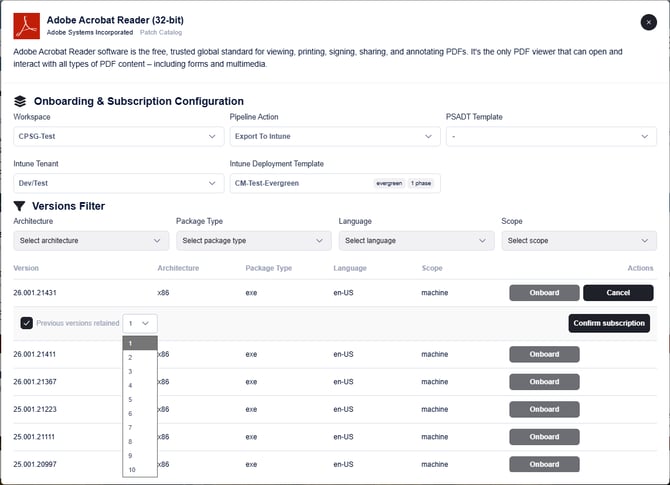This screenshot has width=670, height=485.
Task: Open the Select language filter dropdown
Action: pos(417,241)
